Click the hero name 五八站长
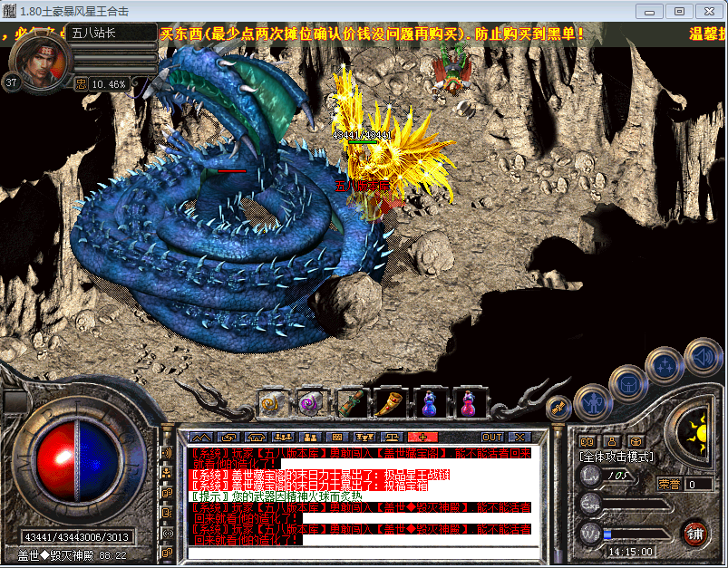 (93, 33)
